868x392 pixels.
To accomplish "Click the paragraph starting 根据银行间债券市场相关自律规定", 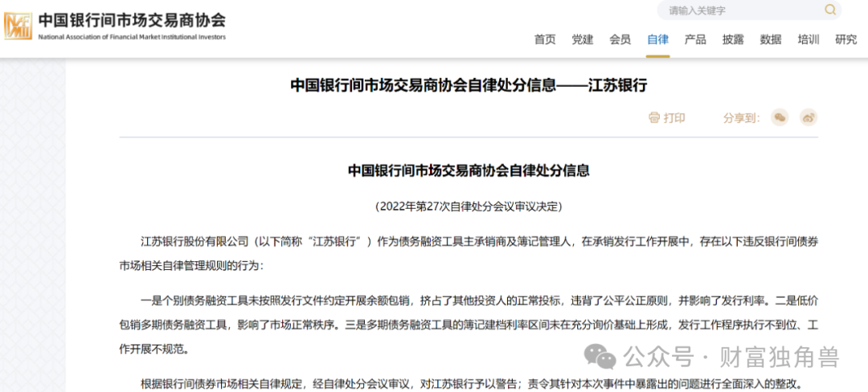I will pyautogui.click(x=470, y=384).
